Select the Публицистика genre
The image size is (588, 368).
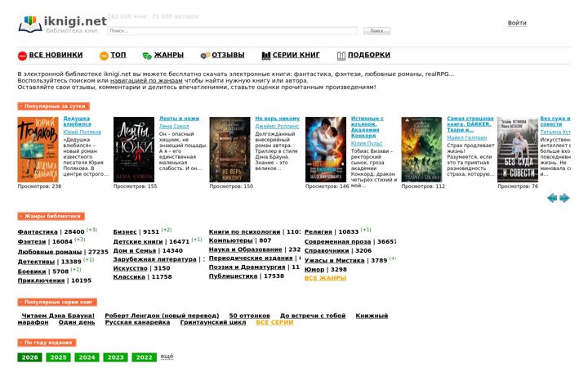[x=233, y=276]
